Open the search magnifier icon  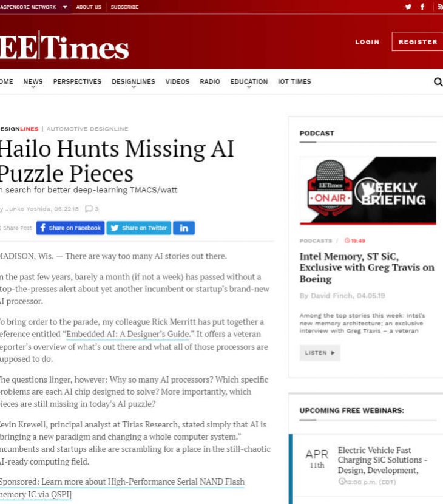(x=438, y=81)
